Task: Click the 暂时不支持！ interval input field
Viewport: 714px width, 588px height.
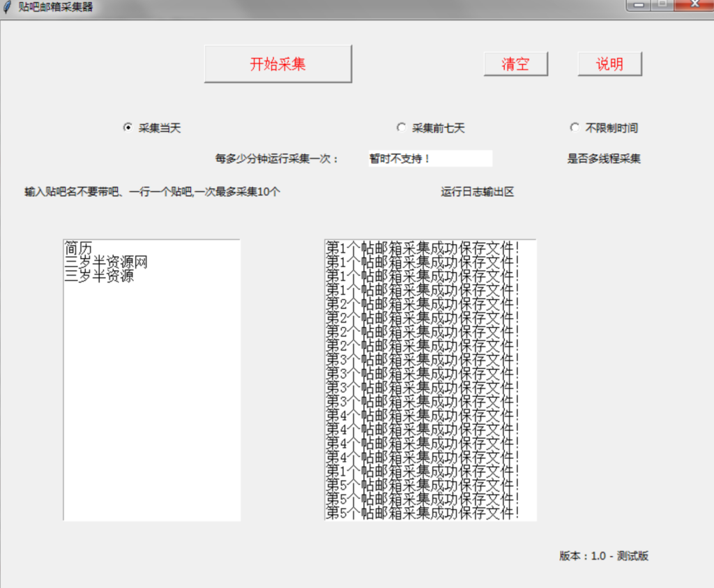Action: [430, 158]
